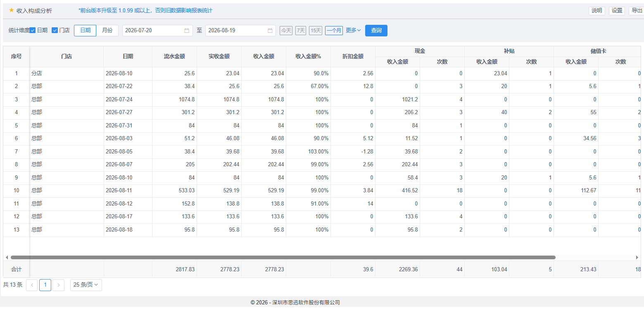644x311 pixels.
Task: Click the 序号 column header
Action: [17, 57]
